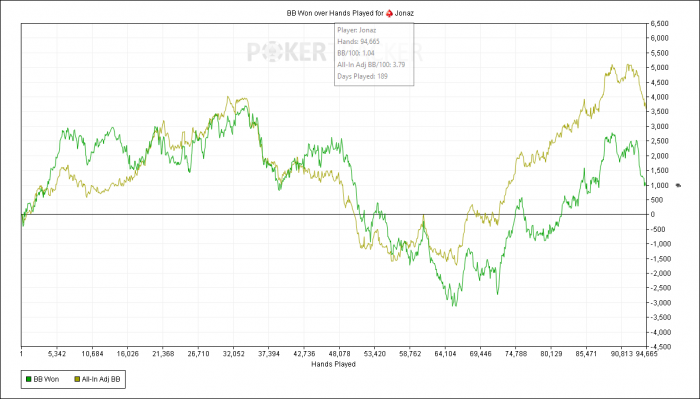The height and width of the screenshot is (399, 700).
Task: Select the BB Won legend label
Action: 46,379
